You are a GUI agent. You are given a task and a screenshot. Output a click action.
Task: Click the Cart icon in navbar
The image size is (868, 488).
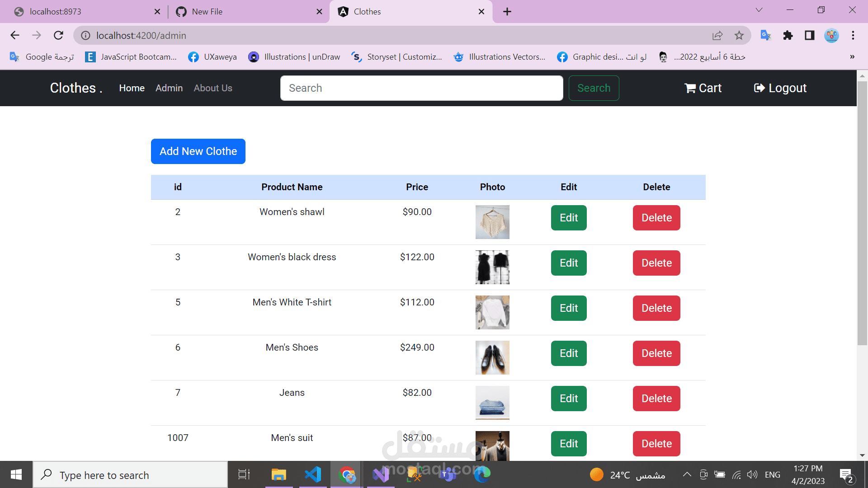pyautogui.click(x=690, y=88)
